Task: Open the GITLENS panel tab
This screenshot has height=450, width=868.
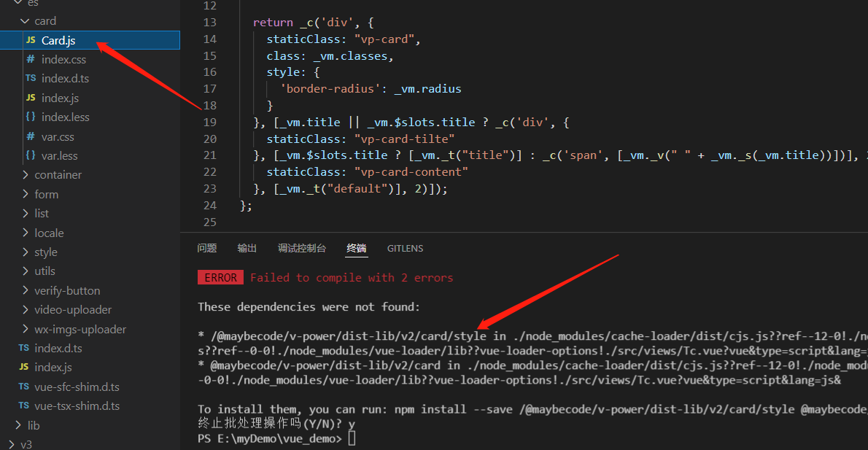Action: point(406,249)
